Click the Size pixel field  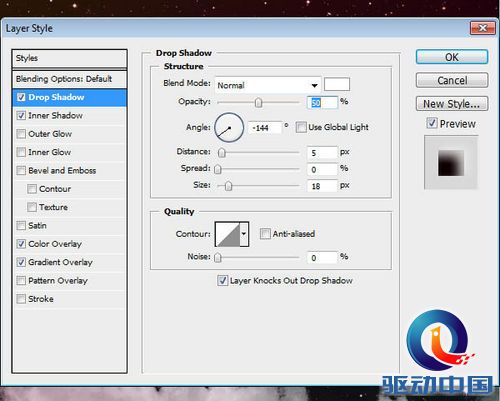pyautogui.click(x=322, y=186)
